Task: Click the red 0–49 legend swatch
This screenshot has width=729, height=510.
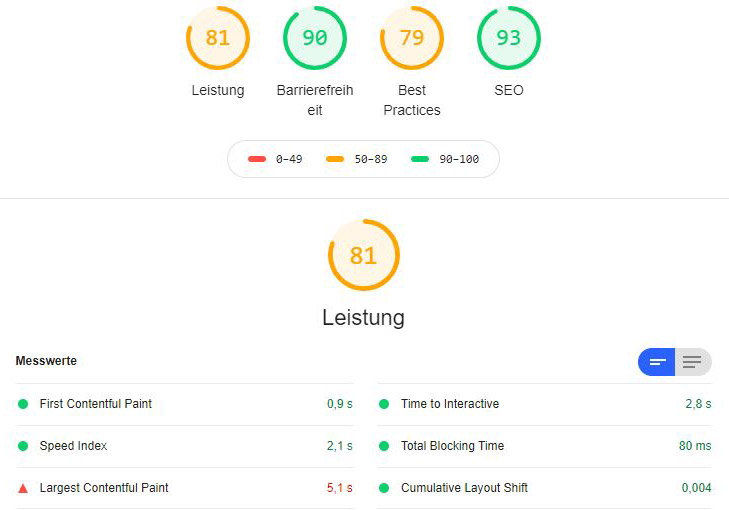Action: [x=257, y=159]
